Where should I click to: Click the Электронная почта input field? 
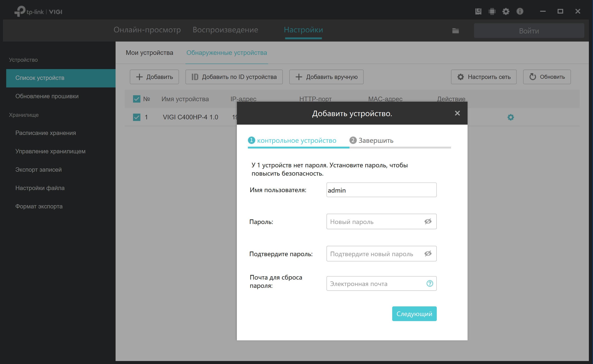click(375, 284)
